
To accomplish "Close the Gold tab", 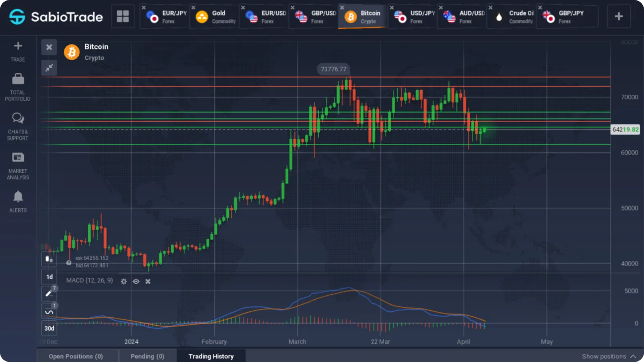I will point(193,7).
